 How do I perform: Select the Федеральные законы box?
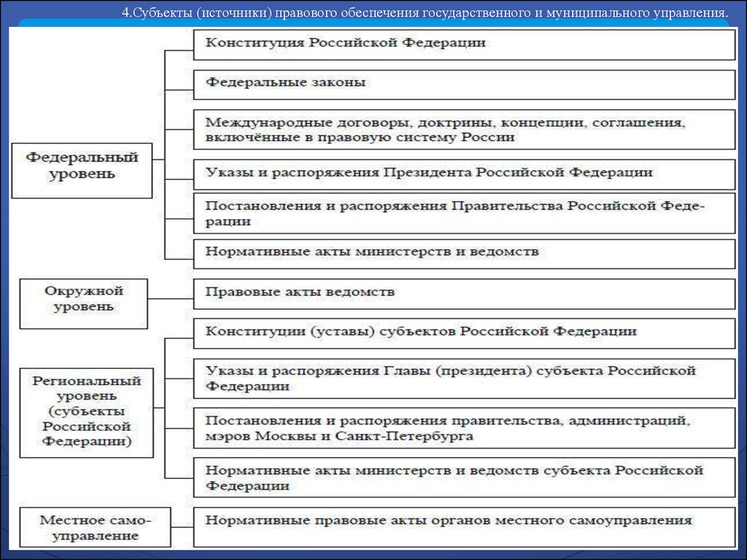(464, 84)
